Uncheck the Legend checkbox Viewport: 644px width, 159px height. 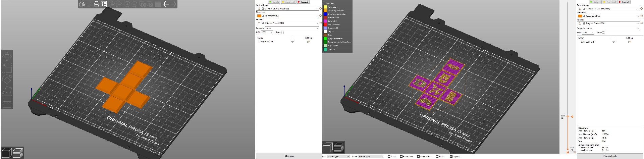451,157
